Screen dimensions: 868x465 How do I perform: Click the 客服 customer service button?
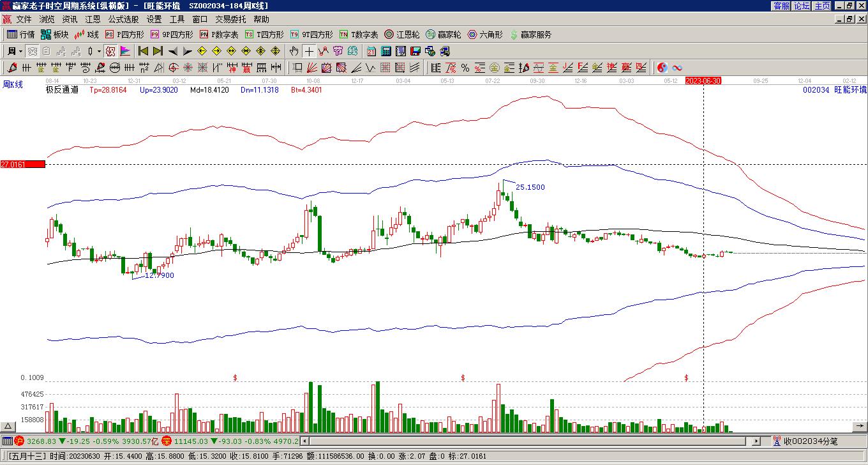781,6
